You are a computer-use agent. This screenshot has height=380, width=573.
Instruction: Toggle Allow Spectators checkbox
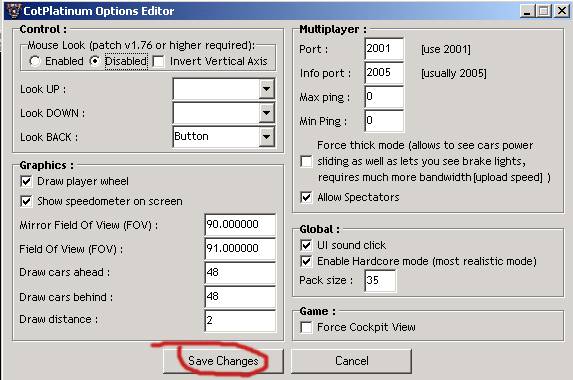point(306,197)
